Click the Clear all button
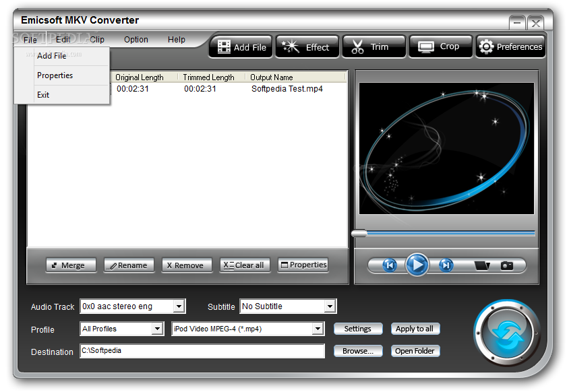 [x=245, y=265]
